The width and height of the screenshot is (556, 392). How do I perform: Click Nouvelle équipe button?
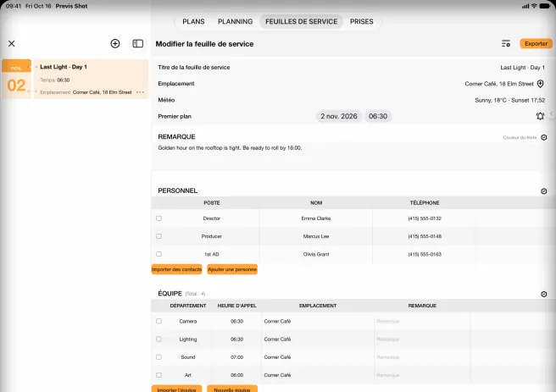tap(232, 389)
